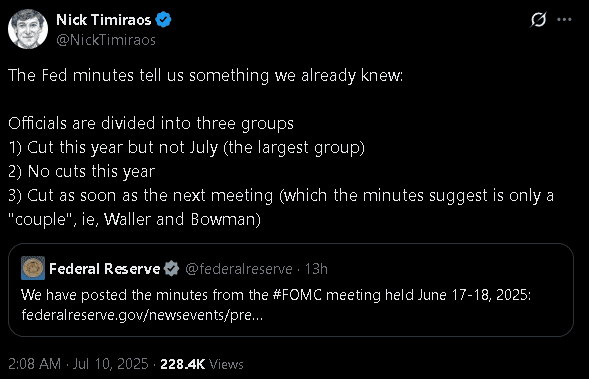Open the quoted post text starting 'We have posted'
Viewport: 589px width, 379px height.
click(x=276, y=295)
